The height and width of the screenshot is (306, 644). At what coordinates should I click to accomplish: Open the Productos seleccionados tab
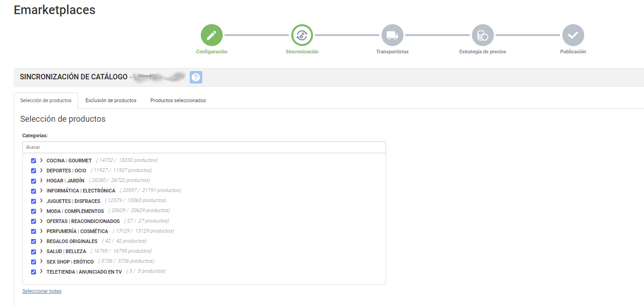tap(178, 101)
